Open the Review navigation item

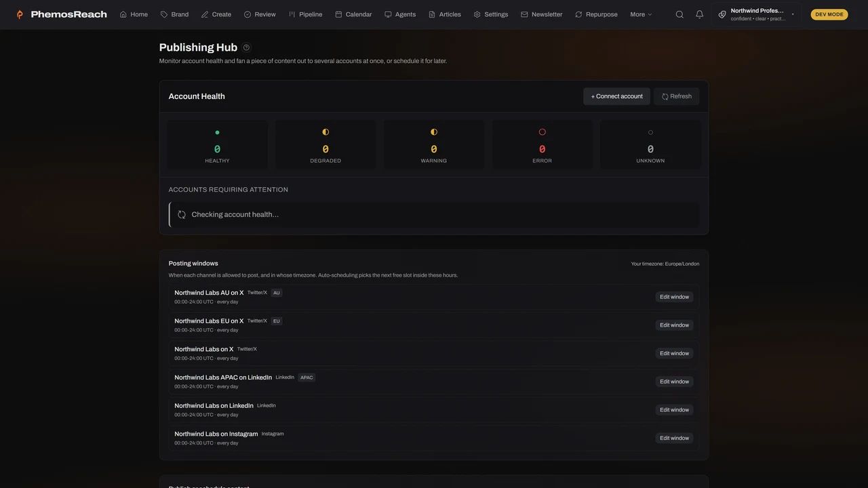point(260,14)
